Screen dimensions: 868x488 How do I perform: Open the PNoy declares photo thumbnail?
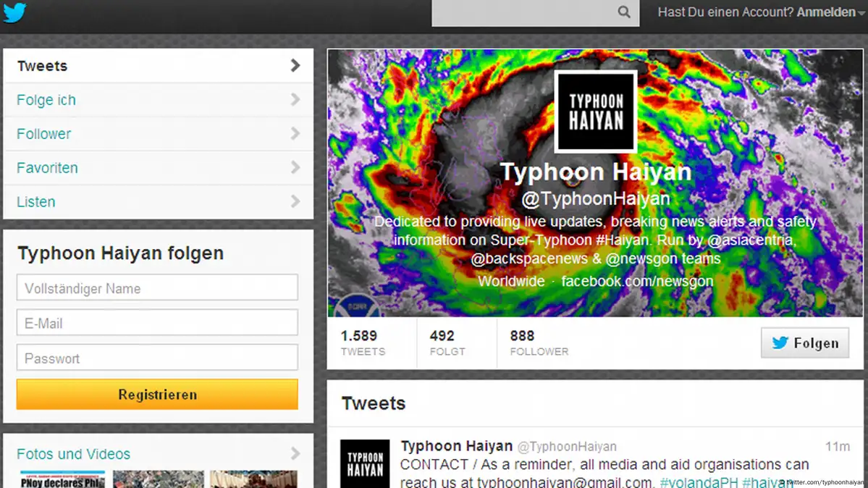[x=62, y=479]
